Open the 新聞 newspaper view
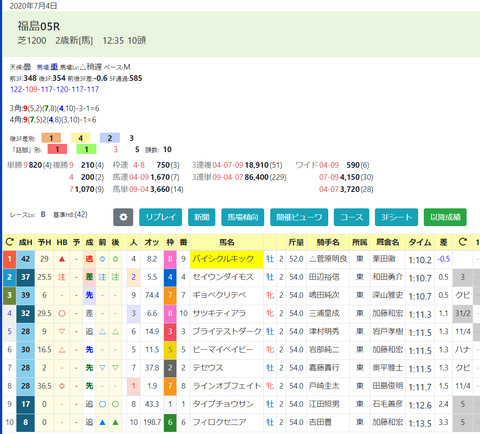This screenshot has width=480, height=434. [x=202, y=217]
